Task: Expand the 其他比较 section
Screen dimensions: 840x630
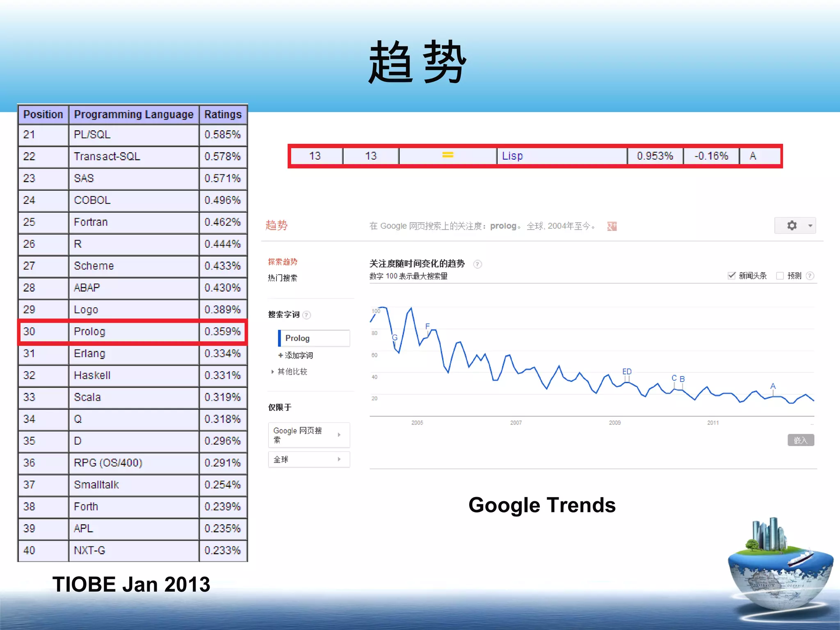Action: (289, 372)
